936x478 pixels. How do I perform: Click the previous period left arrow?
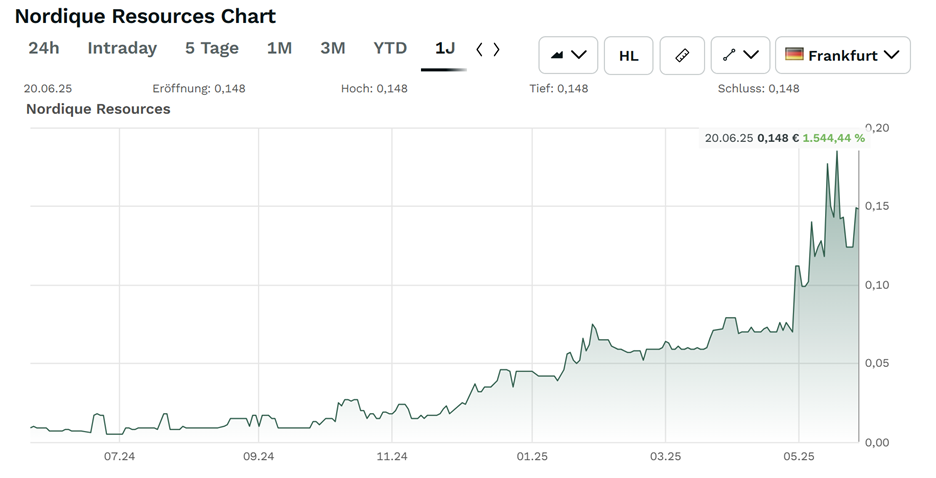coord(480,49)
